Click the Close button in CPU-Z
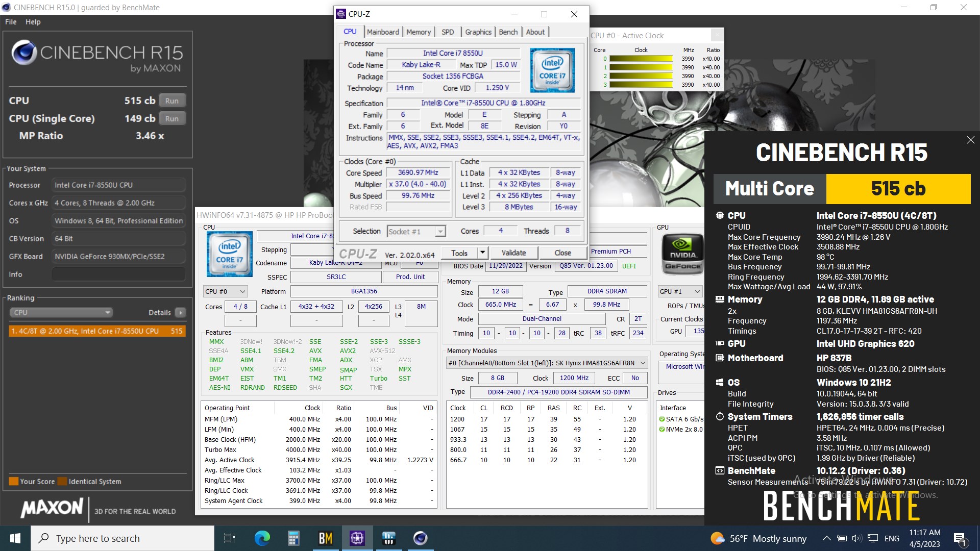980x551 pixels. [x=563, y=253]
